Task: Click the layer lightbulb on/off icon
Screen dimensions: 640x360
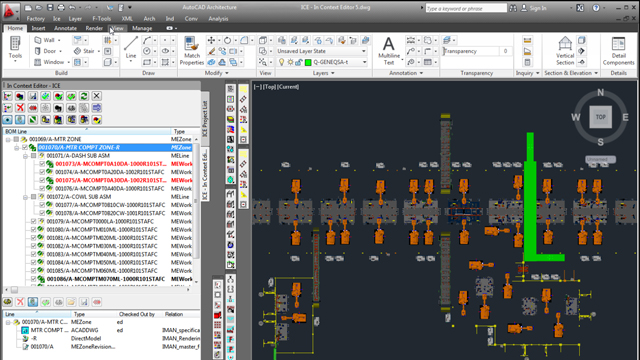Action: pos(281,62)
